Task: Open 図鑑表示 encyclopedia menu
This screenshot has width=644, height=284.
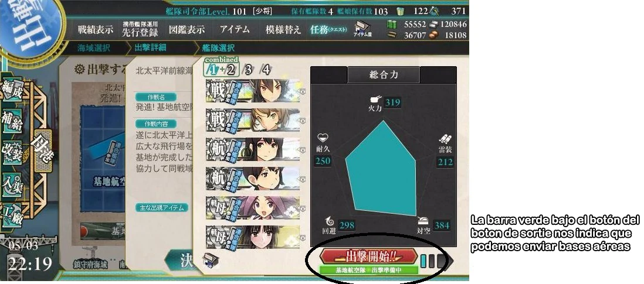Action: click(187, 30)
